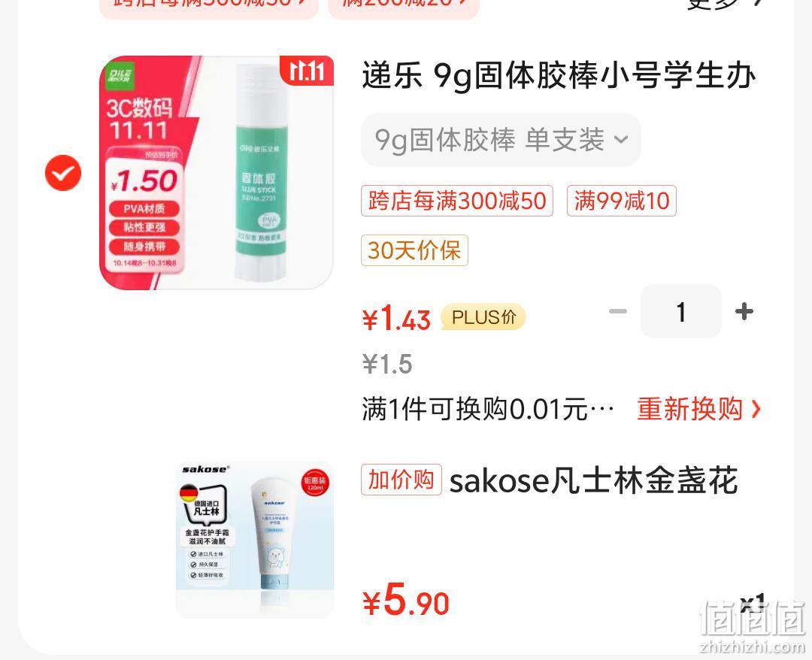Screen dimensions: 812x660
Task: Open the sakose hand cream thumbnail
Action: 255,540
